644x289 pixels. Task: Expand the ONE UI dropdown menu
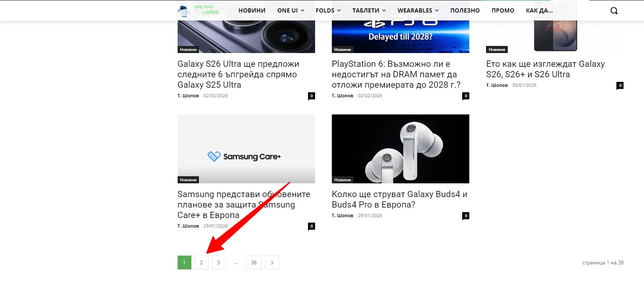click(x=290, y=10)
